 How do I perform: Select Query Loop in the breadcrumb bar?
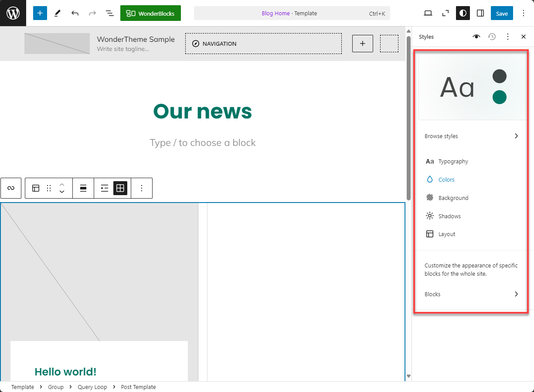click(x=92, y=387)
